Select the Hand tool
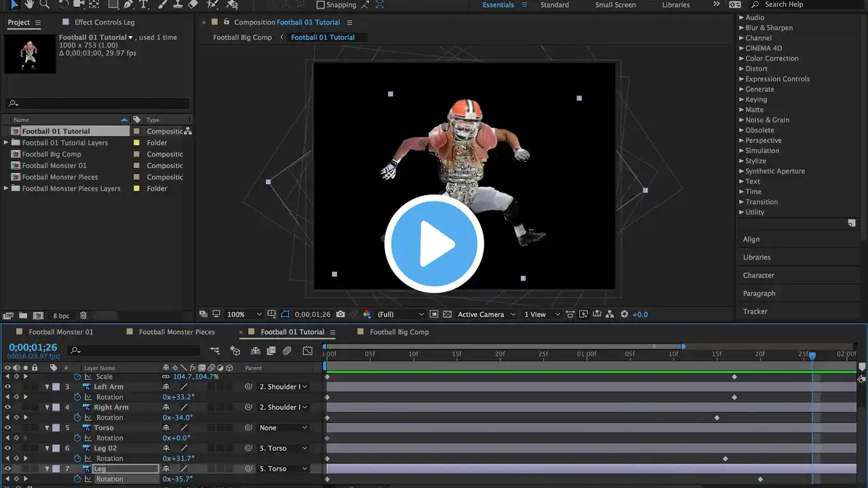 point(29,4)
